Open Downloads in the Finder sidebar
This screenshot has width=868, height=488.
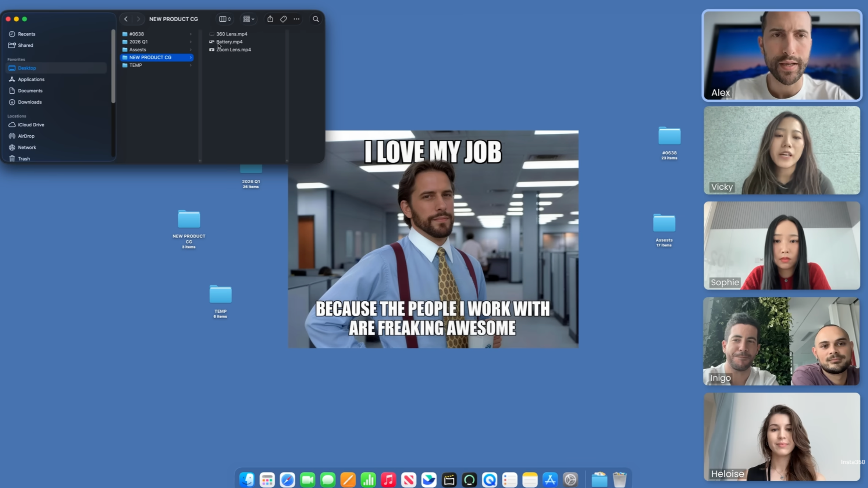[x=56, y=102]
